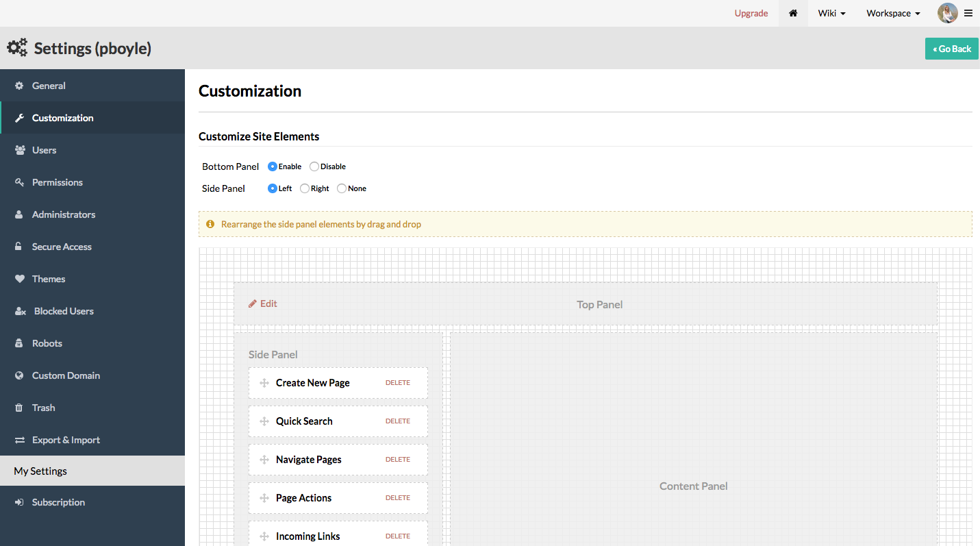Click the Secure Access menu item
The image size is (980, 546).
tap(92, 247)
